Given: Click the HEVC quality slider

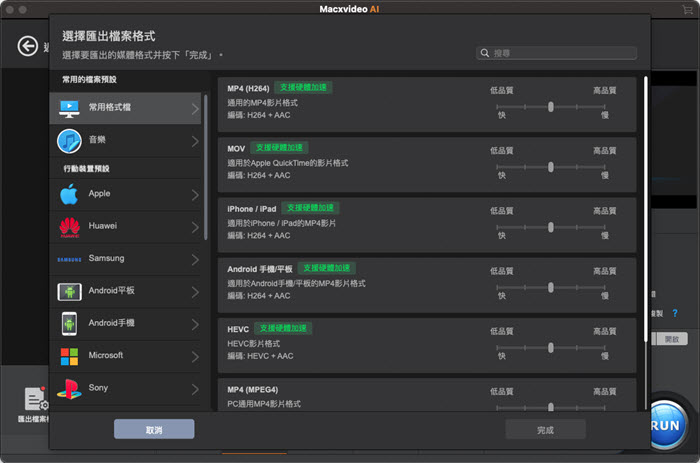Looking at the screenshot, I should pos(550,348).
